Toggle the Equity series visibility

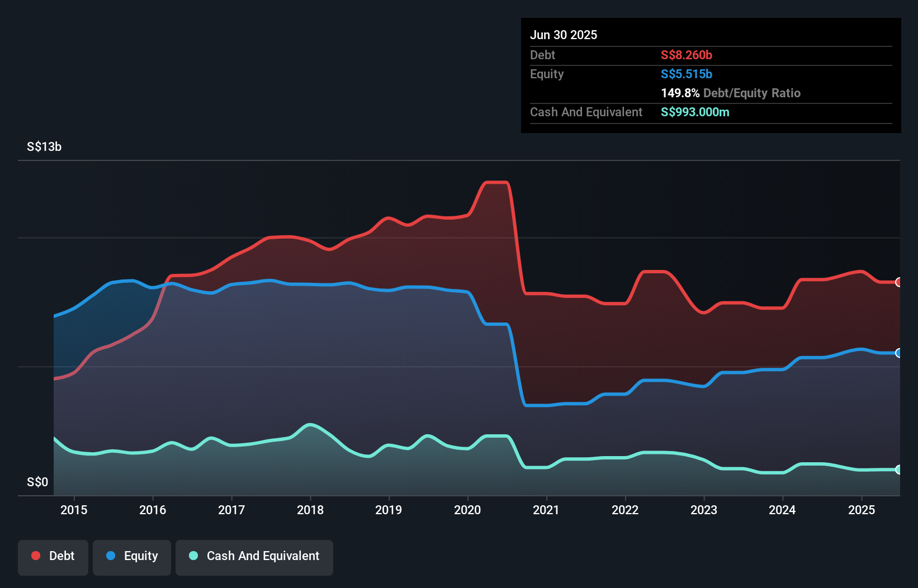[131, 556]
